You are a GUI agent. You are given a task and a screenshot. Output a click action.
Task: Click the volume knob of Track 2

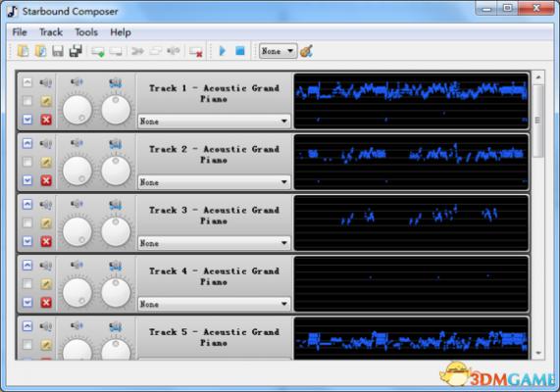click(x=77, y=171)
